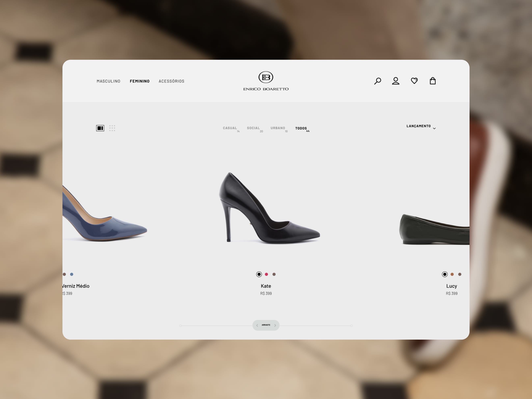This screenshot has width=532, height=399.
Task: Select the Casual filter tab
Action: (x=230, y=128)
